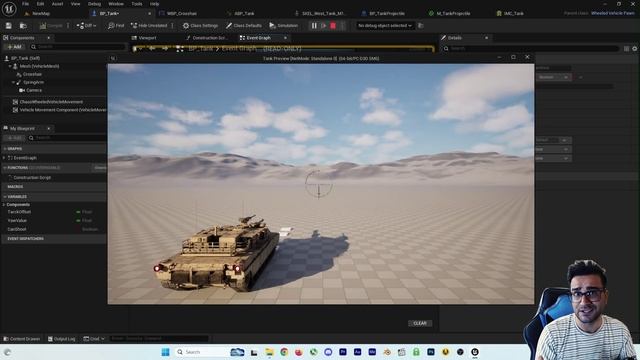Open the Diff dropdown

87,25
